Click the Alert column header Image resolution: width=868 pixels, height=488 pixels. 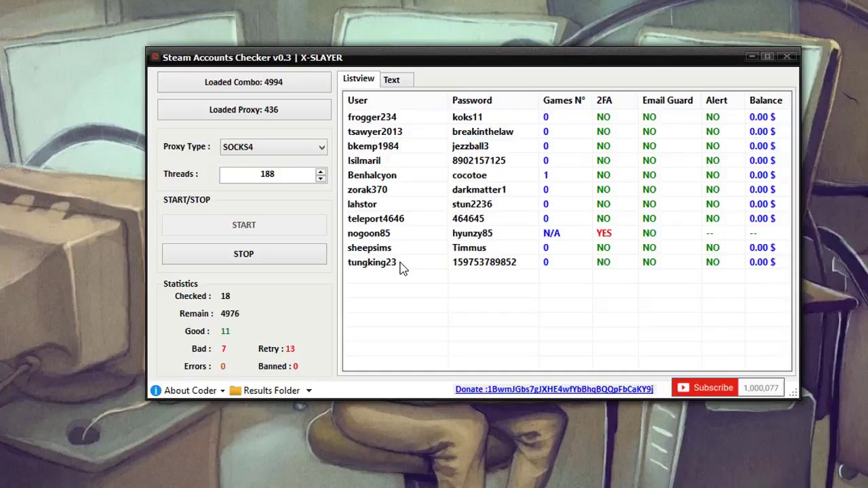click(x=716, y=100)
